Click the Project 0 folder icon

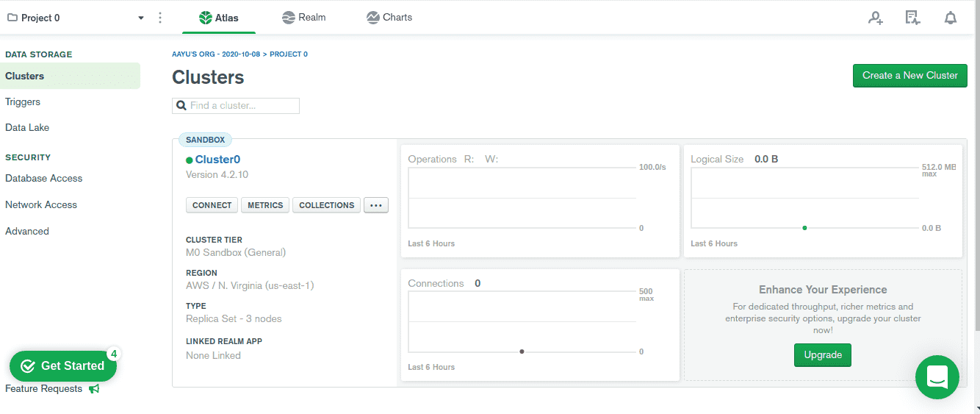[x=12, y=18]
